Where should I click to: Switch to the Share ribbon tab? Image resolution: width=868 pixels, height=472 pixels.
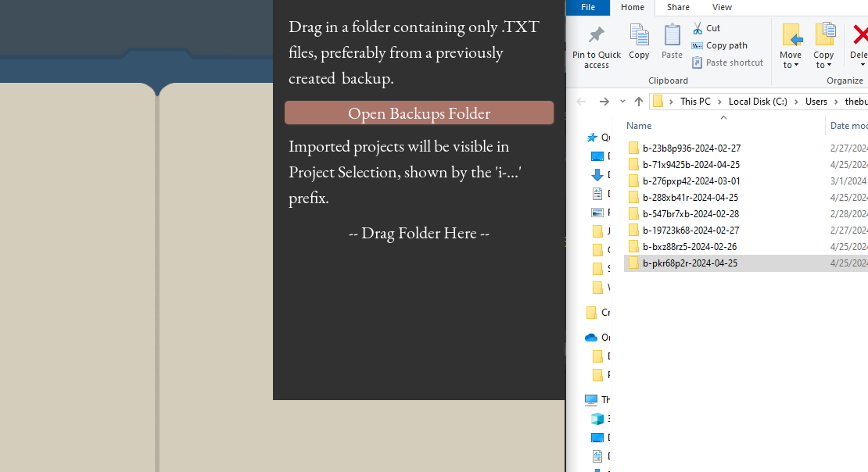pyautogui.click(x=678, y=7)
